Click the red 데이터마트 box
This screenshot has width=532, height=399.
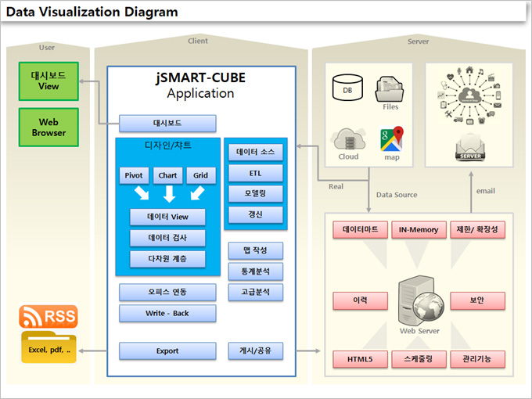click(360, 230)
